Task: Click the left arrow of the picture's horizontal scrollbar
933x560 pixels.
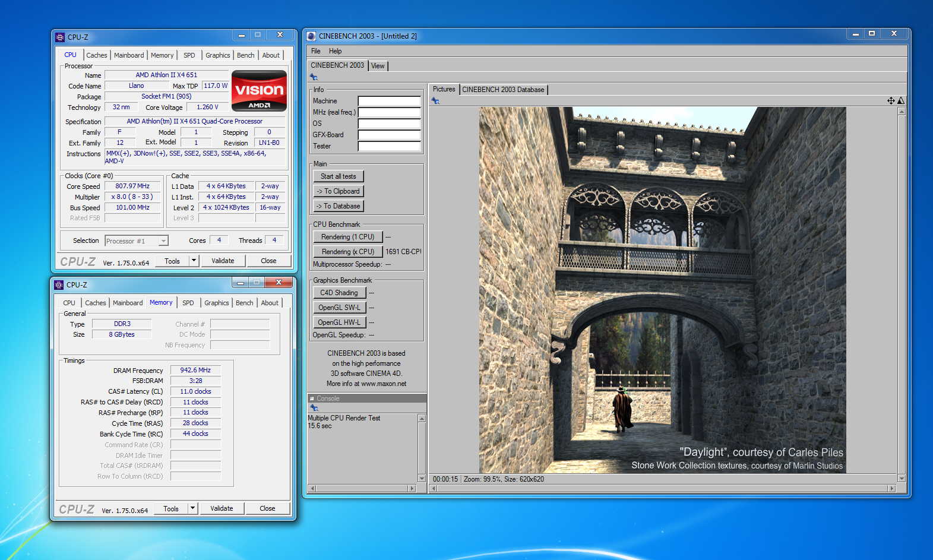Action: pos(433,489)
